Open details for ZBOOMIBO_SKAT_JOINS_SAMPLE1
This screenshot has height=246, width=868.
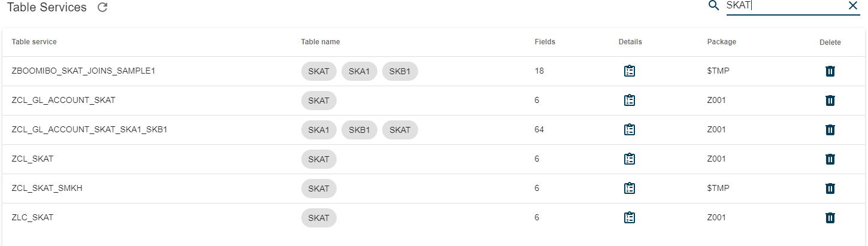point(630,71)
